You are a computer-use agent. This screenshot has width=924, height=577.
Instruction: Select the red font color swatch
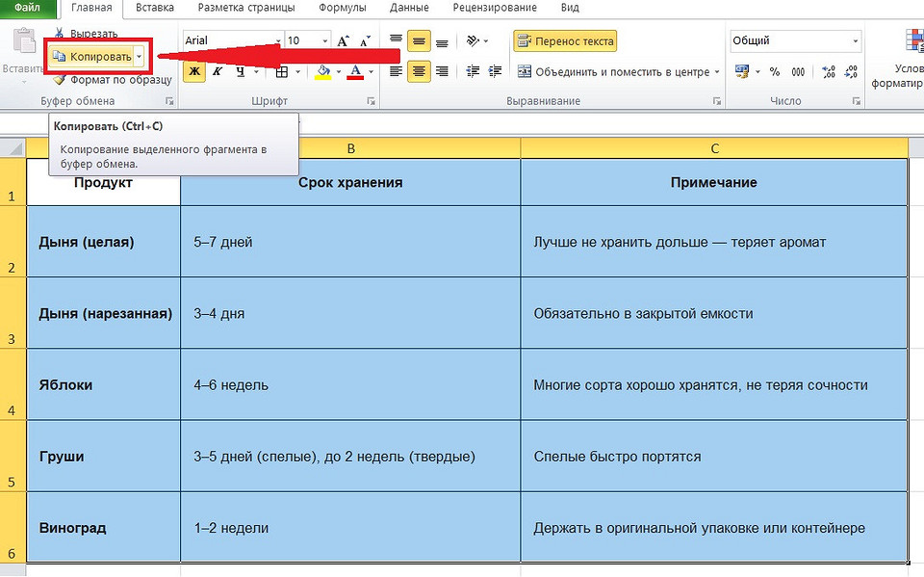[x=355, y=76]
